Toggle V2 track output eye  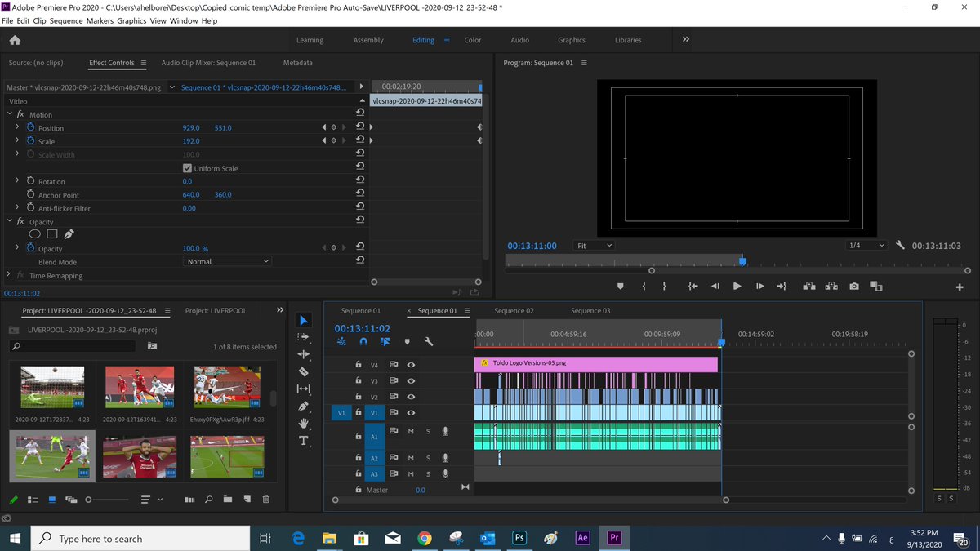412,397
